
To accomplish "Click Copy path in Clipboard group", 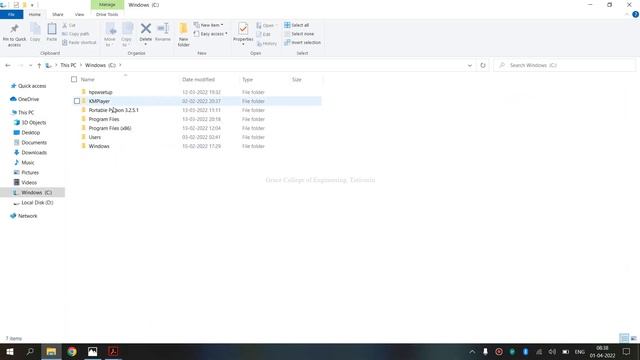I will [76, 34].
